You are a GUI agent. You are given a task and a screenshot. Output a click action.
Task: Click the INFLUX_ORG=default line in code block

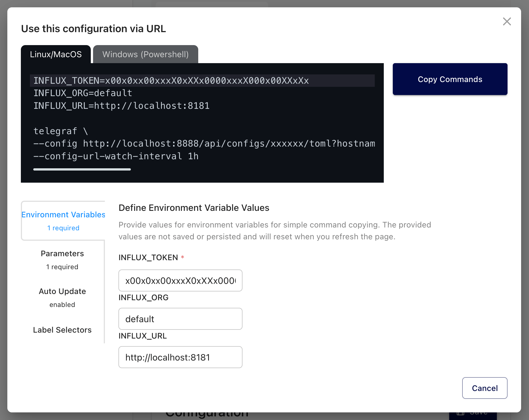coord(83,93)
